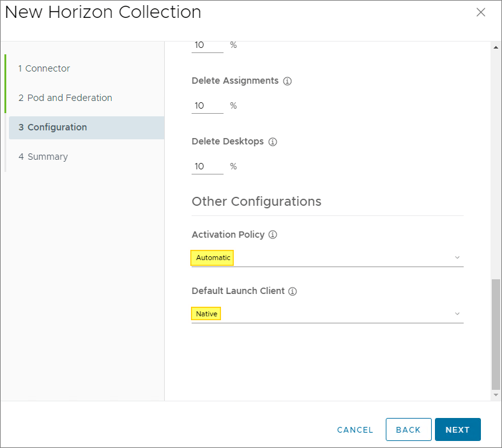The height and width of the screenshot is (448, 502).
Task: Click the Delete Assignments info icon
Action: 287,82
